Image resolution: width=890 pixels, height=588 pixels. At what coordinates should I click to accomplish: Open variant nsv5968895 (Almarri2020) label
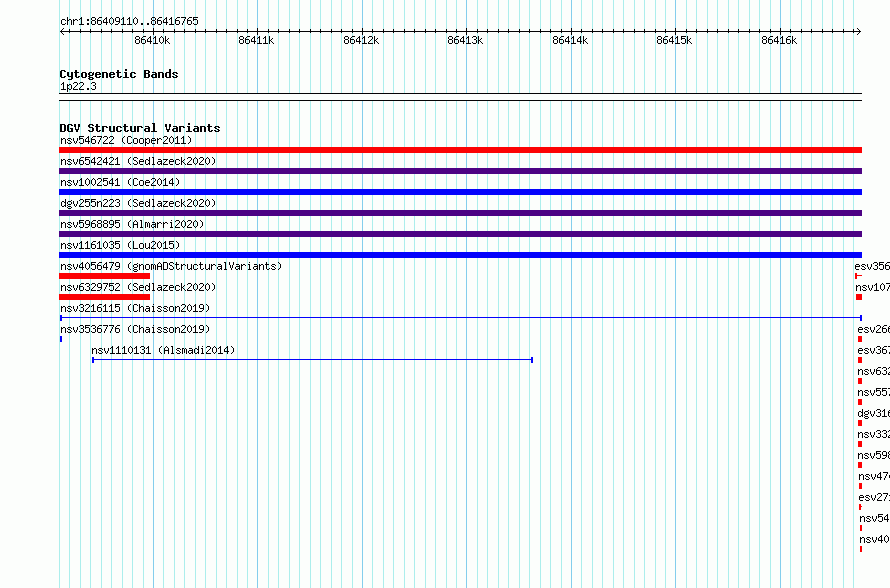(132, 224)
